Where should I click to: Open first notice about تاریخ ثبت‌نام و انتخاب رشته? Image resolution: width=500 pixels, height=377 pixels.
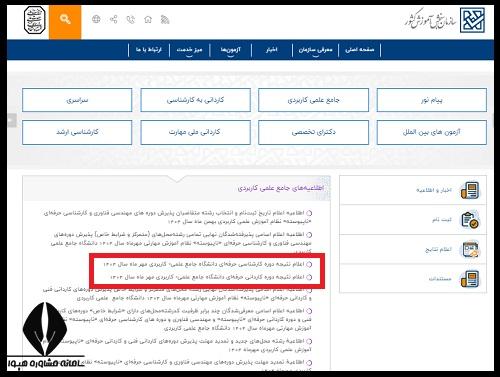[177, 217]
